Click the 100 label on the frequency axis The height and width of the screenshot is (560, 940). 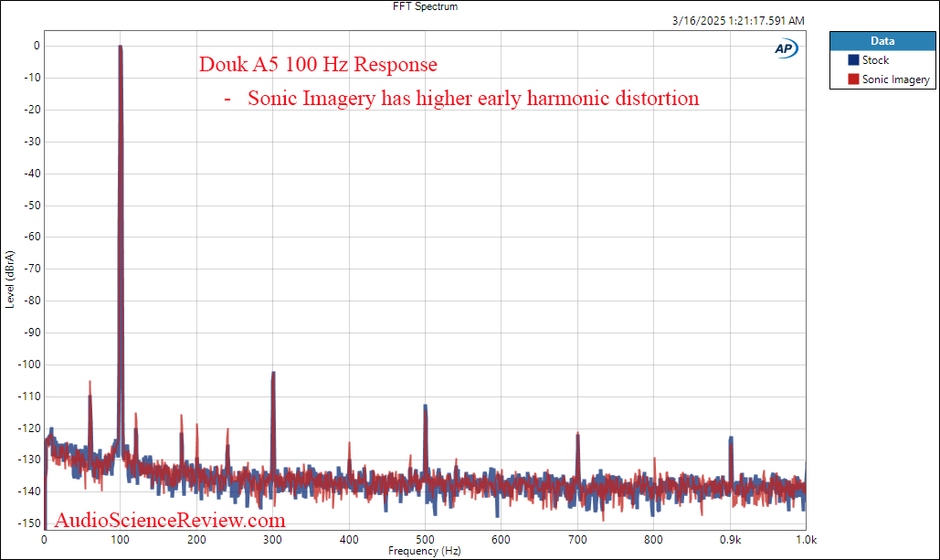[120, 540]
